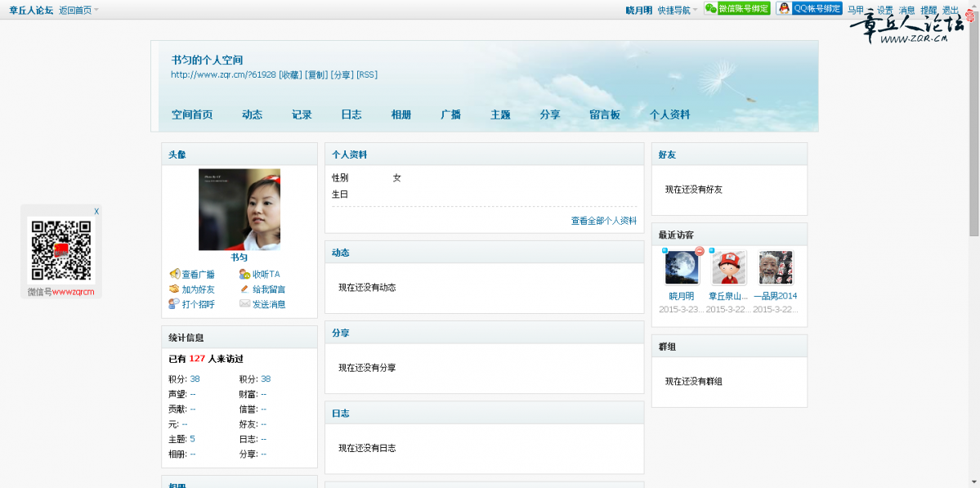
Task: Click 发送消息 link text
Action: point(270,304)
